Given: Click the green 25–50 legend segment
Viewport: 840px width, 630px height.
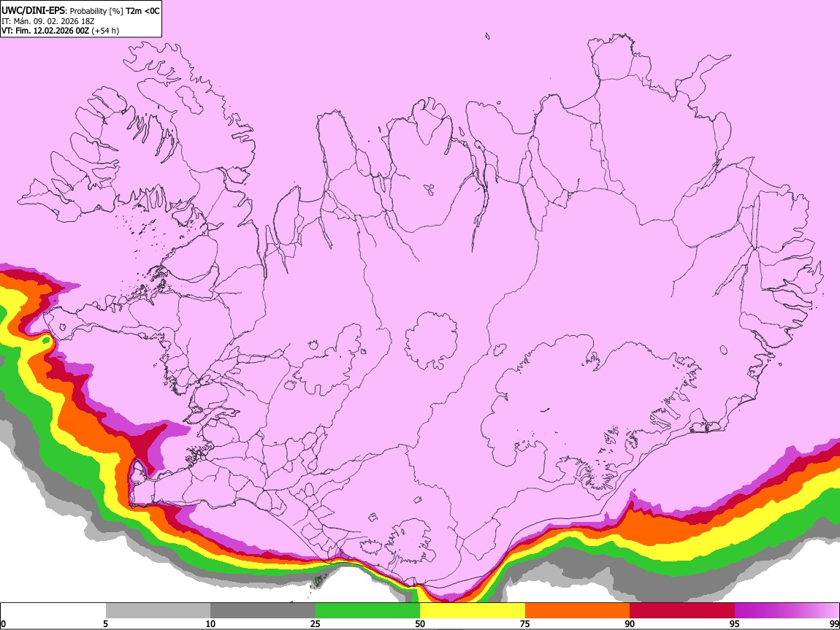Looking at the screenshot, I should 367,611.
